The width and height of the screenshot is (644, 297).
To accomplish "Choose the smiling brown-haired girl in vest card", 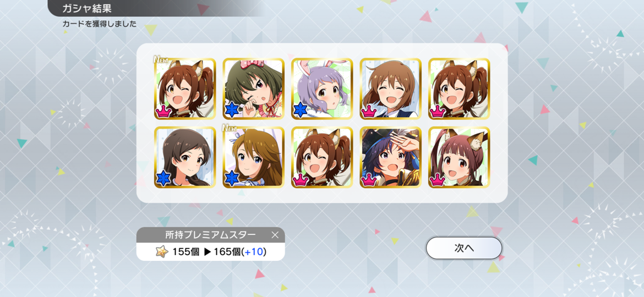I will click(x=391, y=89).
